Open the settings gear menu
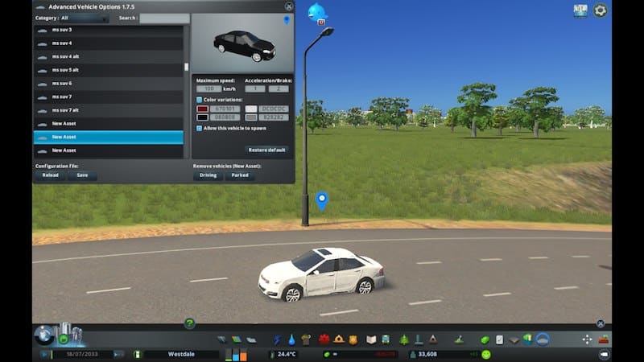 (601, 10)
